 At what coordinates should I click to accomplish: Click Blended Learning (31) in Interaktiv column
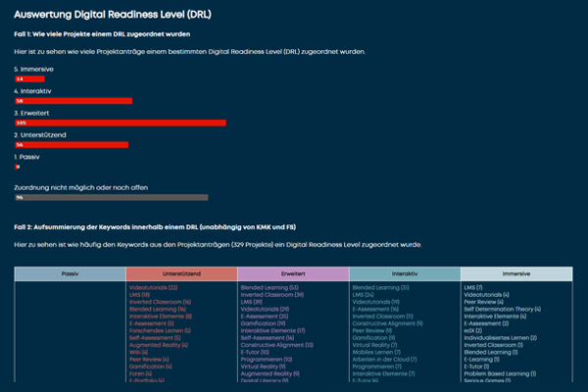[x=380, y=287]
